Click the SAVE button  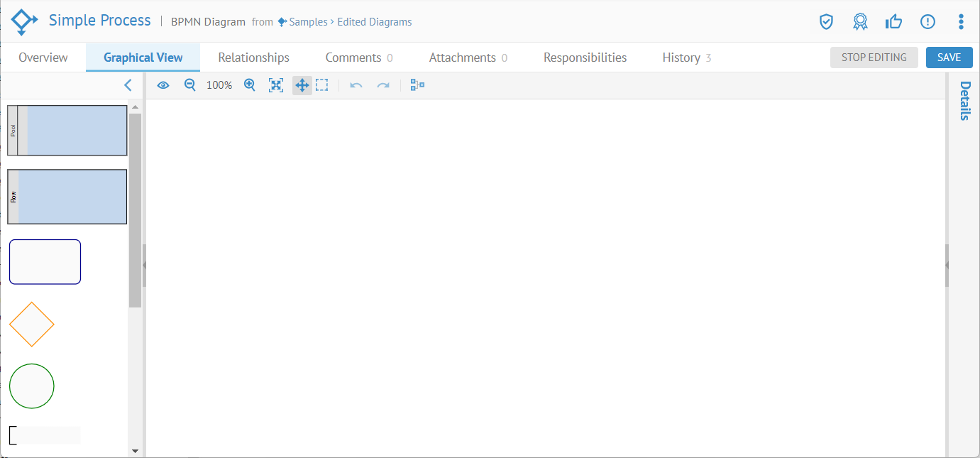pos(949,57)
